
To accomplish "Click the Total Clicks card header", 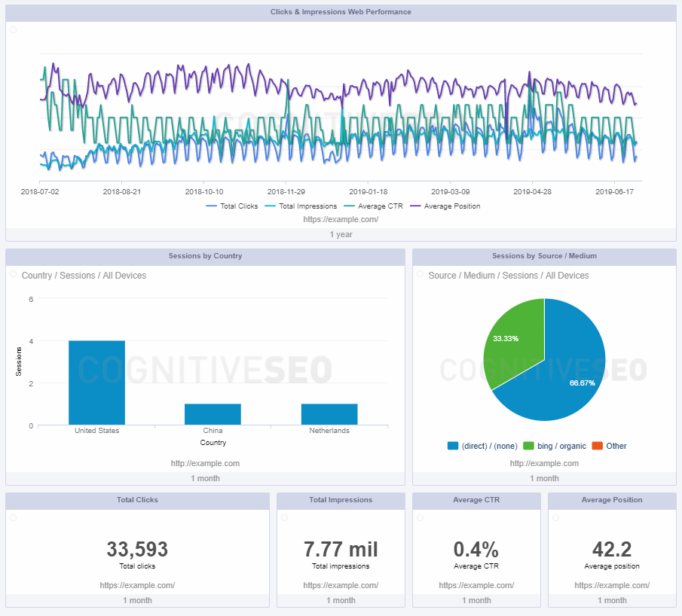I will point(137,500).
